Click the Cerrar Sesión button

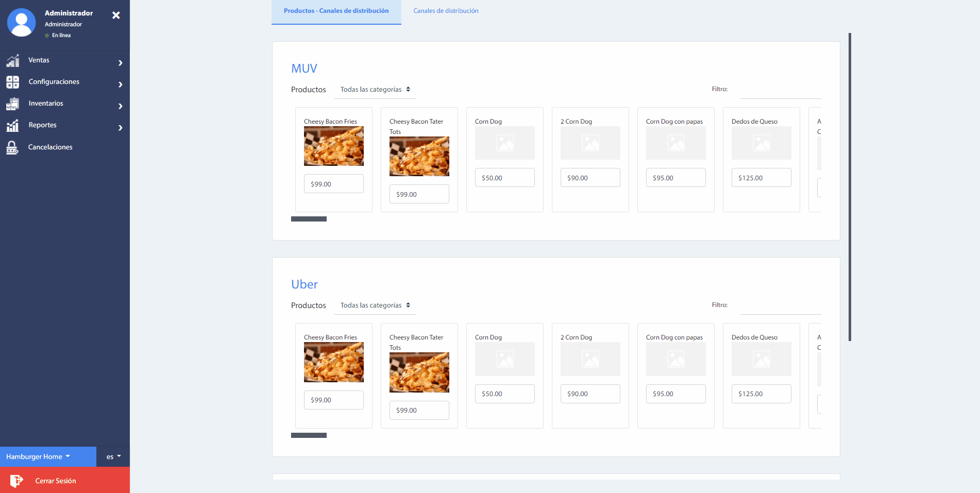pos(56,481)
